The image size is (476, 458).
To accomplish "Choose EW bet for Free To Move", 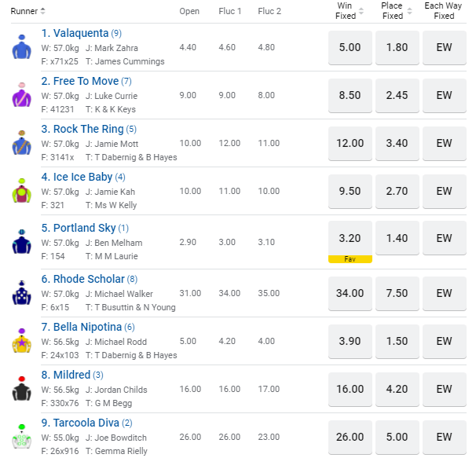I will (444, 95).
